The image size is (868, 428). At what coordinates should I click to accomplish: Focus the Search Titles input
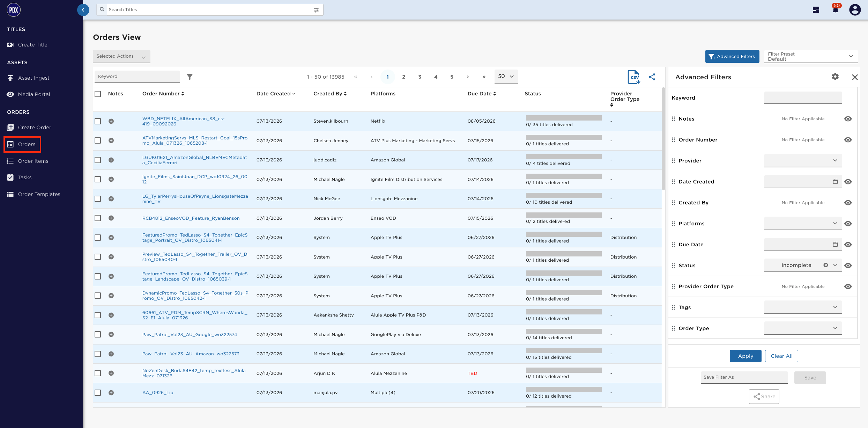click(x=209, y=10)
